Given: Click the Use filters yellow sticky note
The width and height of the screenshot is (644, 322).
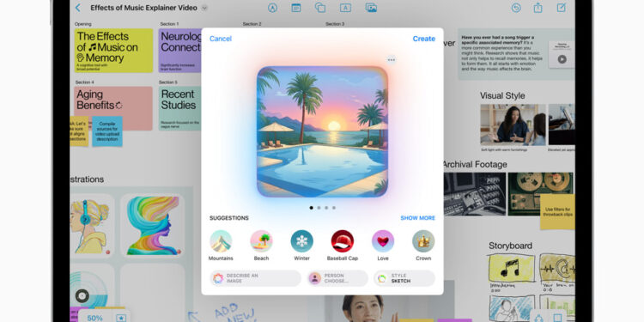Looking at the screenshot, I should pyautogui.click(x=557, y=212).
